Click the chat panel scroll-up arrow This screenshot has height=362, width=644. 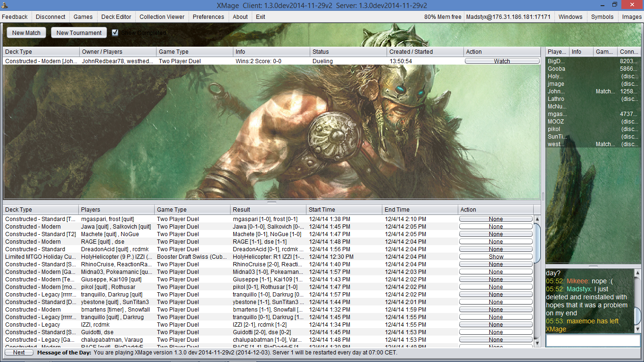tap(637, 273)
